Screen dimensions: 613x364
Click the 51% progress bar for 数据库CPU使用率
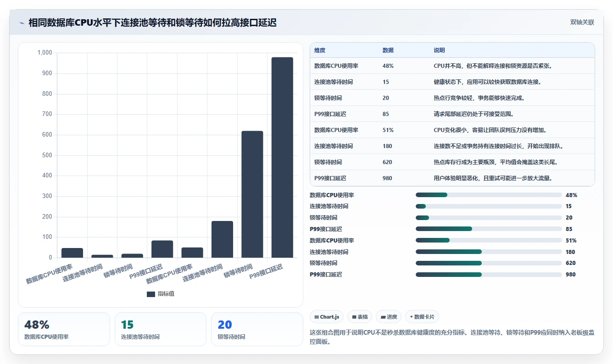pyautogui.click(x=489, y=240)
